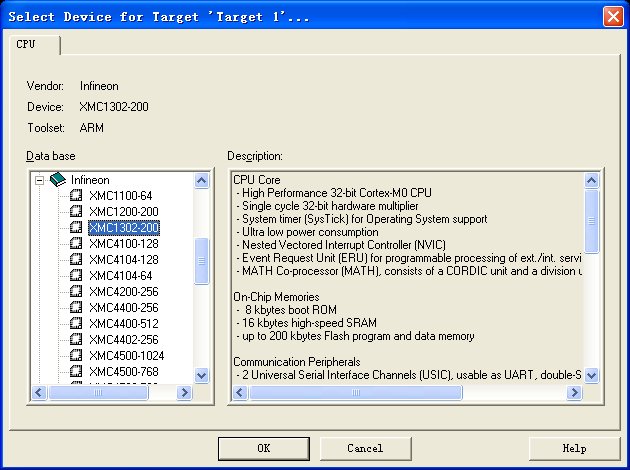The image size is (630, 470).
Task: Collapse the Infineon tree node
Action: tap(40, 180)
